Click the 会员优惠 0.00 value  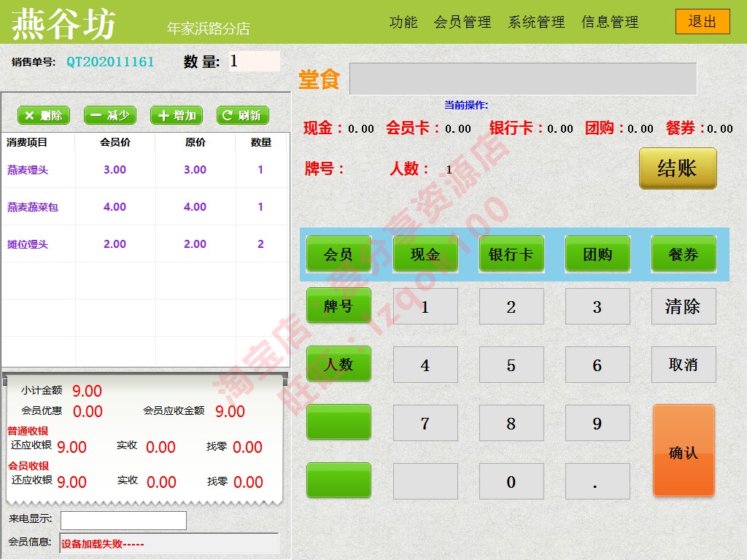[88, 411]
